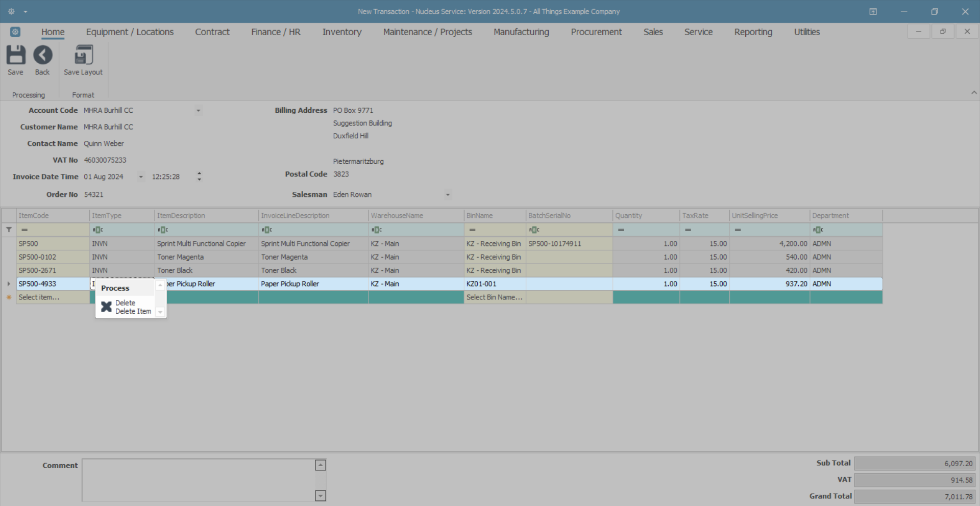Sort by the Department column header

(x=846, y=216)
